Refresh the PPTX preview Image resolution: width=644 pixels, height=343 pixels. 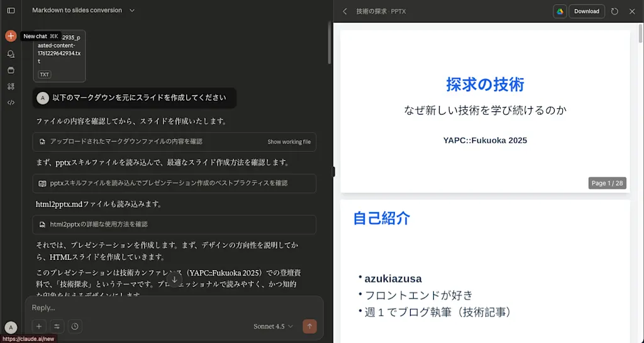coord(614,11)
